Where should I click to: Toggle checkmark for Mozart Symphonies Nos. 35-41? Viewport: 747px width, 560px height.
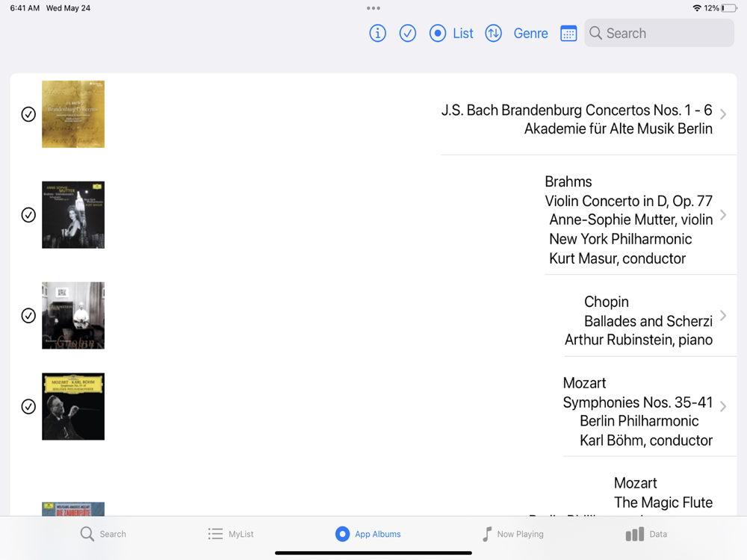click(x=28, y=407)
